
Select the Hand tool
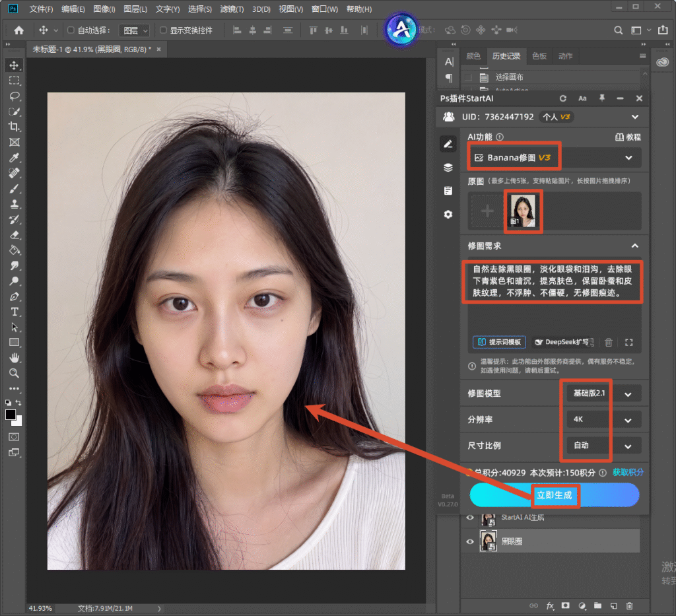(15, 358)
